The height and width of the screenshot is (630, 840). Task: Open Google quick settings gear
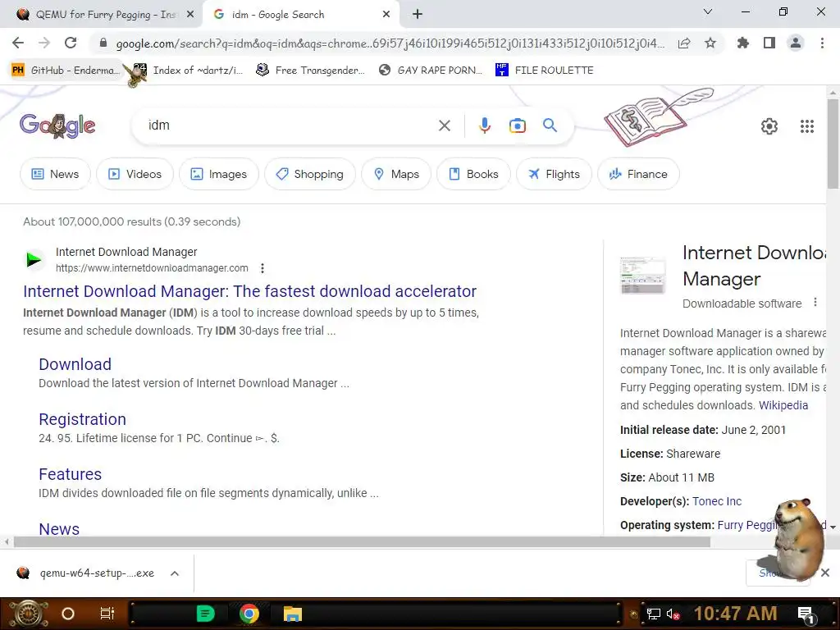tap(769, 126)
